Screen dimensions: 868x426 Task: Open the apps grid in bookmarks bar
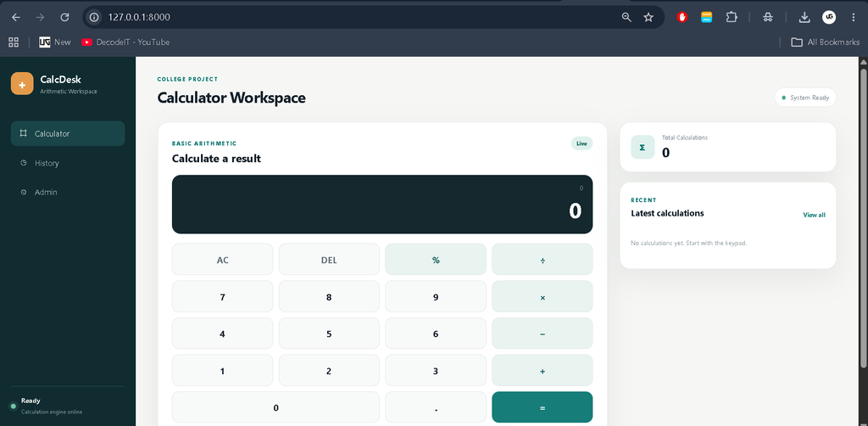point(14,42)
